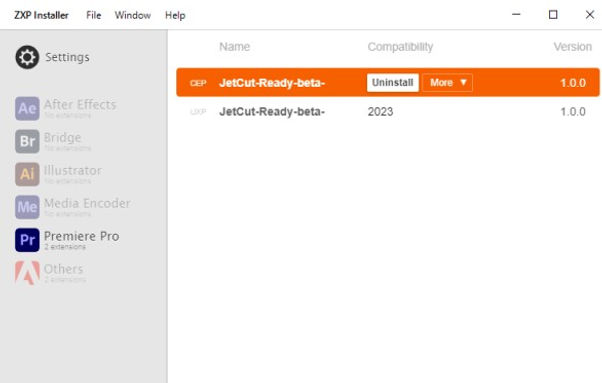Click the ZXP Installer title menu

coord(41,15)
